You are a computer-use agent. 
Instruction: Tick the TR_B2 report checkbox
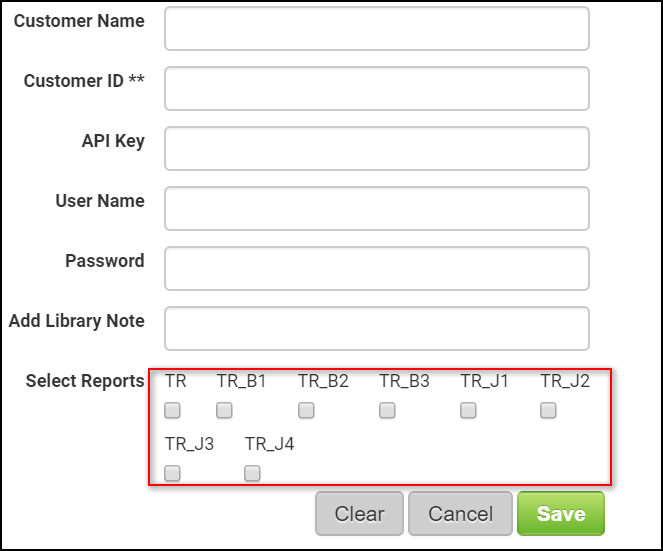pos(306,410)
